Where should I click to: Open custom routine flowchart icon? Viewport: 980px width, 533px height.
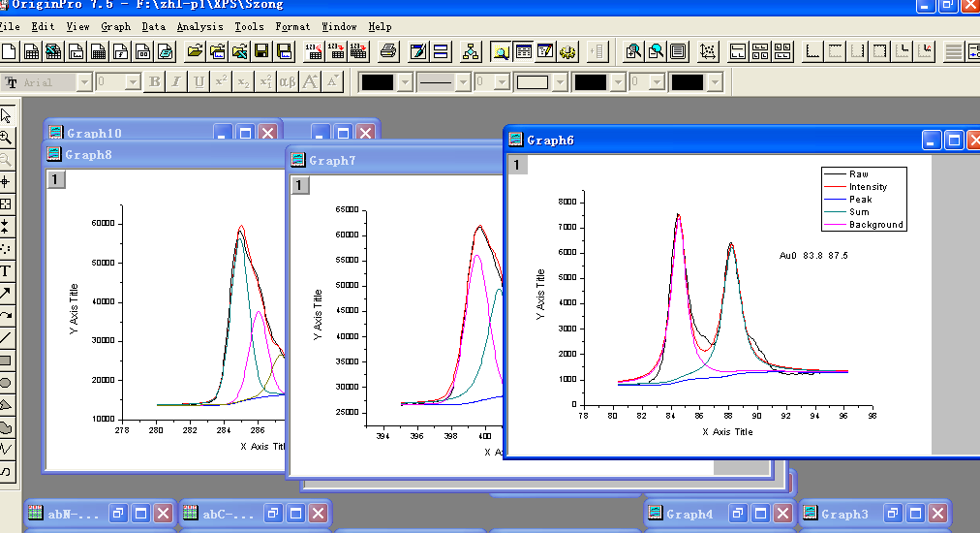470,51
